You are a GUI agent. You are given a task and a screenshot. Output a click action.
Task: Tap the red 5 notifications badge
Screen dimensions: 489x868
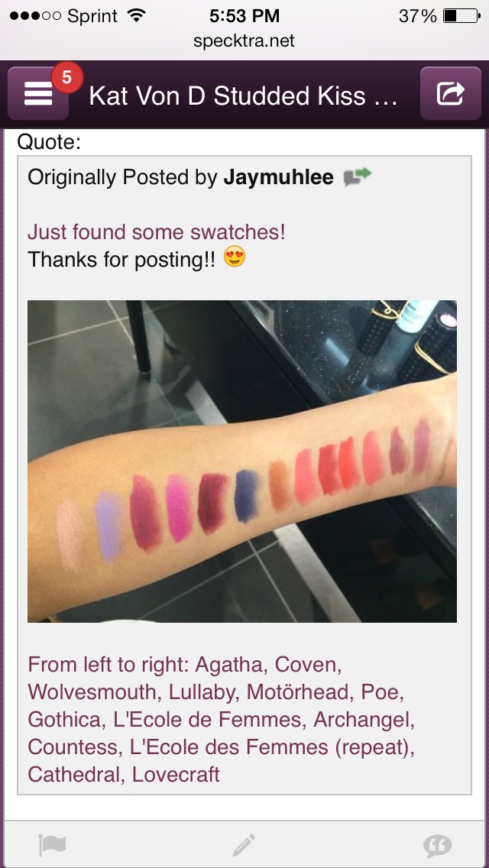coord(67,77)
